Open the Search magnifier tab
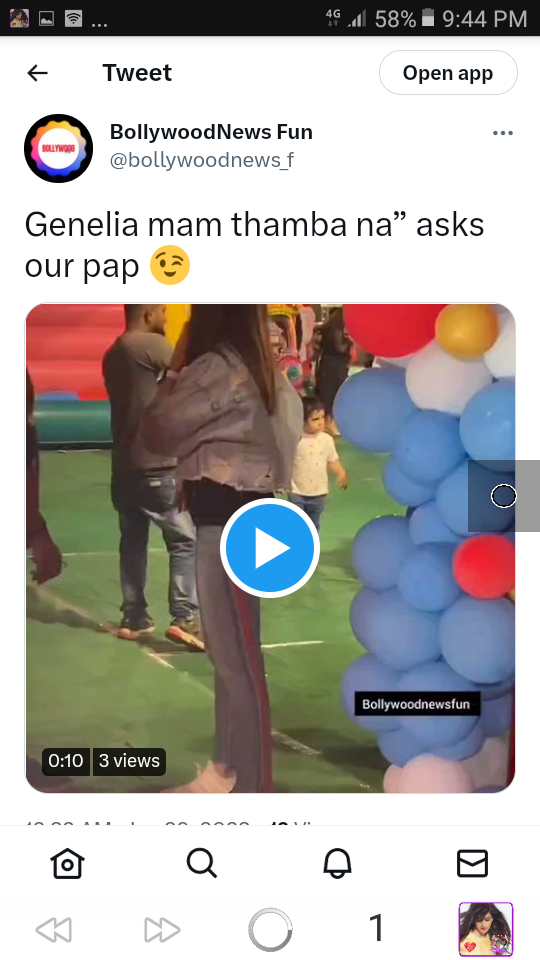Screen dimensions: 540x960 coord(202,864)
